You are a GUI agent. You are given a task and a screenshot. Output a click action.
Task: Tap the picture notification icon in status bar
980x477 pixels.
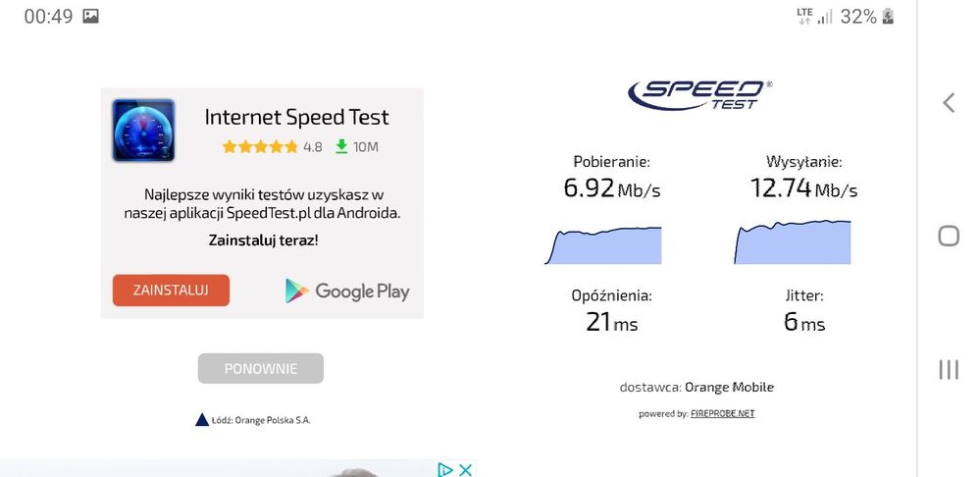coord(90,17)
